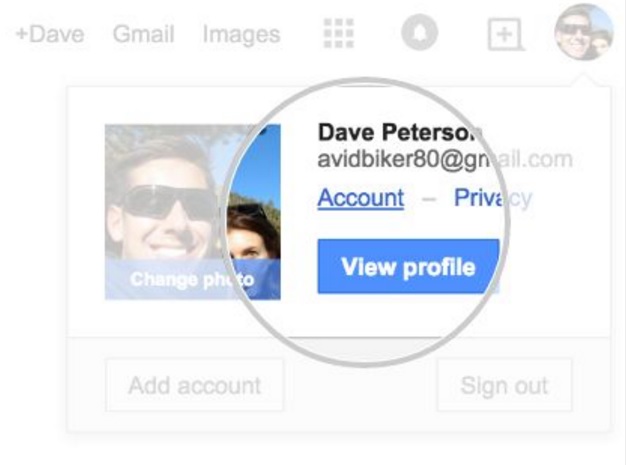Viewport: 631px width, 465px height.
Task: Click the popup pointer arrow below avatar
Action: click(584, 81)
